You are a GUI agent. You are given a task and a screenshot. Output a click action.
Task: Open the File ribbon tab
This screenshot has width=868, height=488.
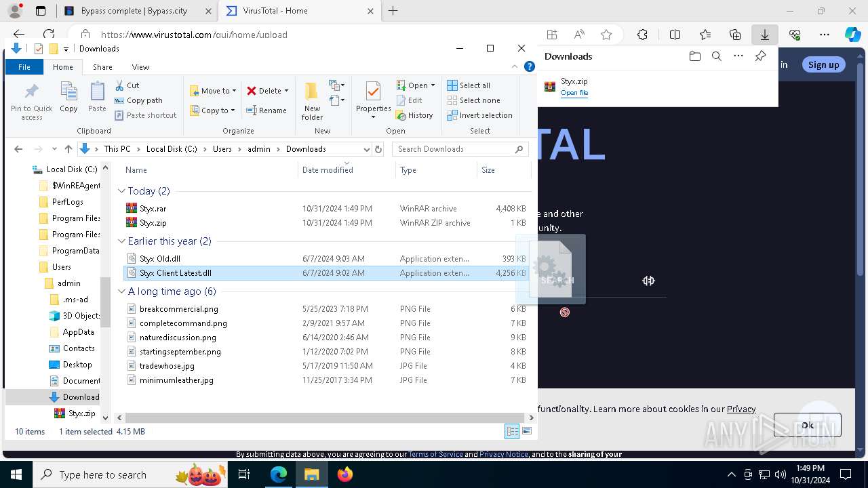pos(24,67)
